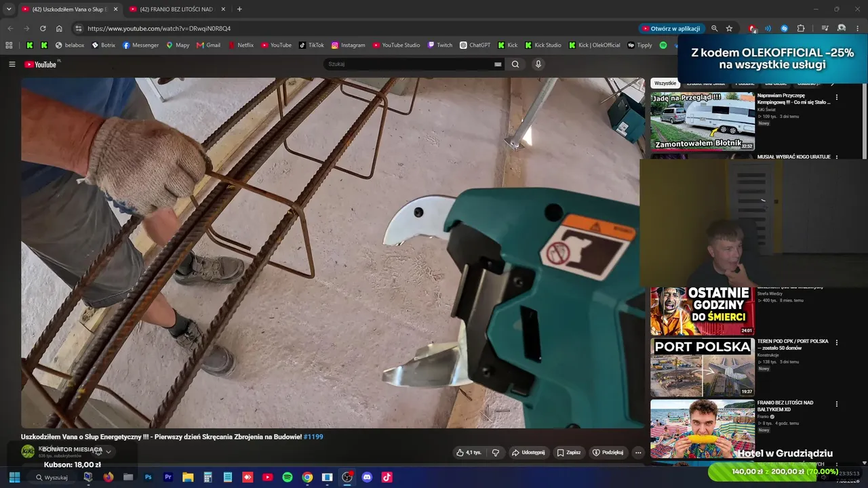Image resolution: width=868 pixels, height=488 pixels.
Task: Open the ChatGPT bookmark
Action: (x=475, y=45)
